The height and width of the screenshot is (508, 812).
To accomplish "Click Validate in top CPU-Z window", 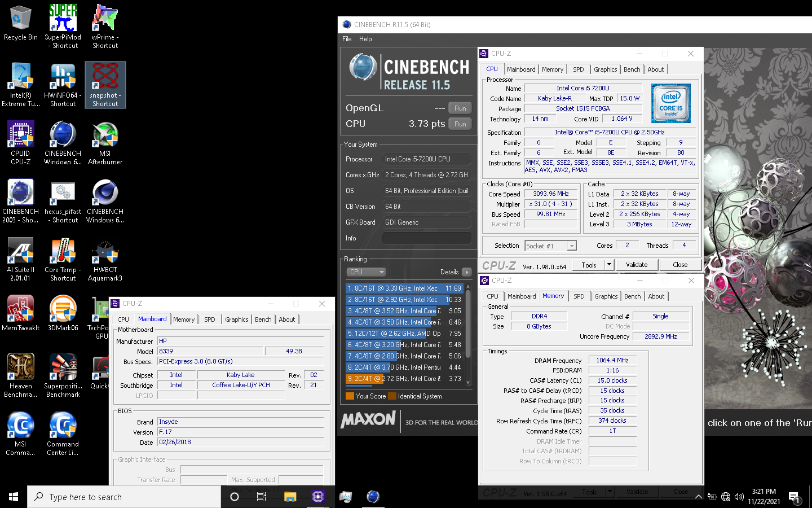I will coord(637,265).
